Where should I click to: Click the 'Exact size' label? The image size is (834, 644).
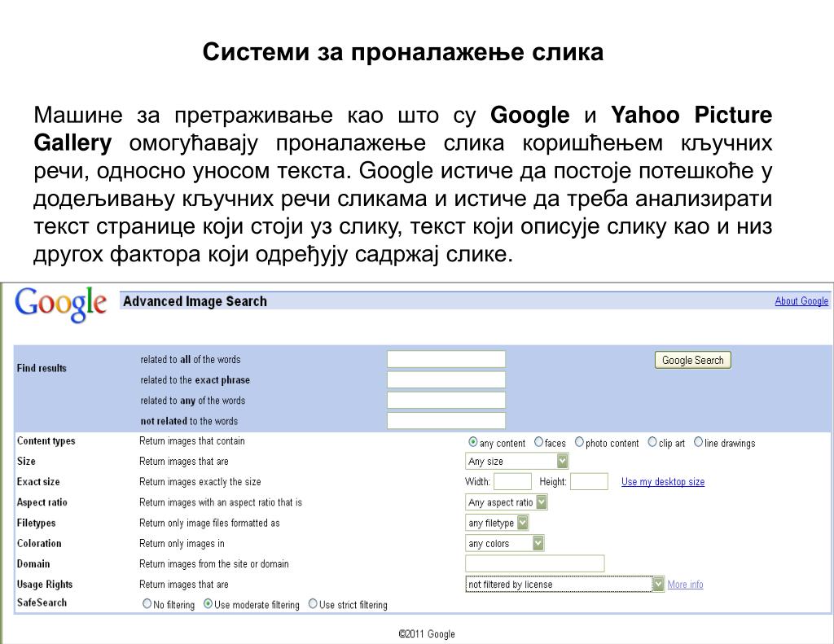[x=37, y=482]
